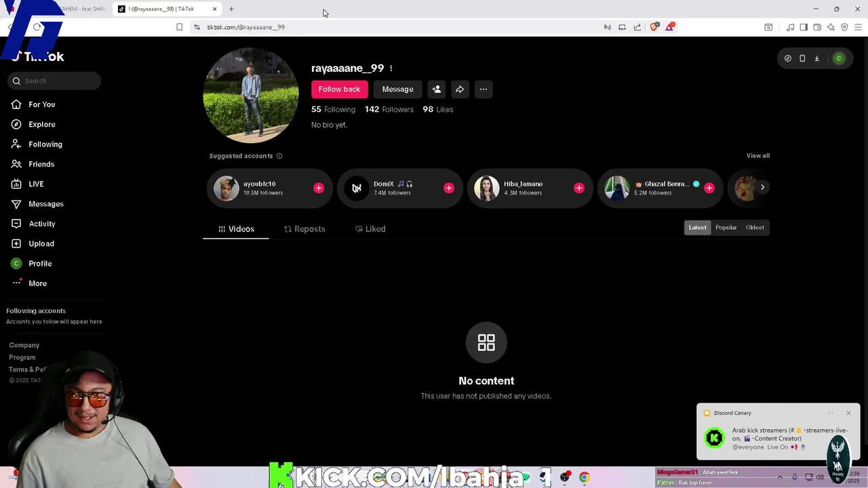
Task: Switch to the Reposts tab
Action: 304,229
